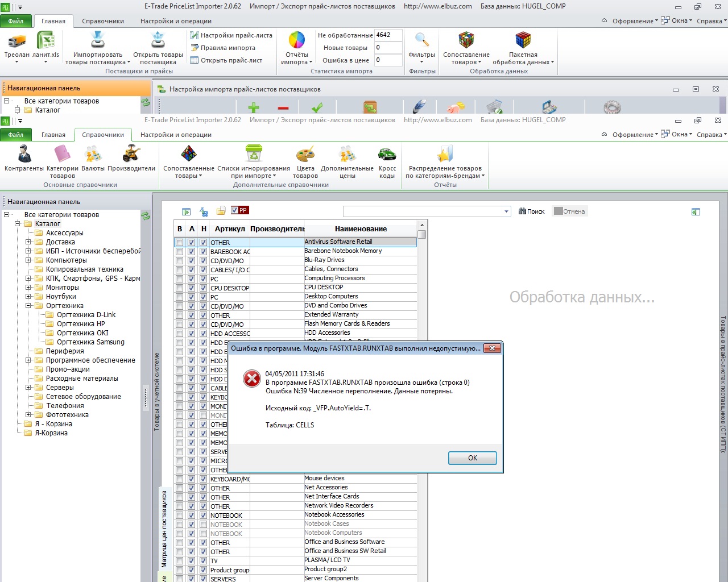Click Импортировать товары поставщика icon
Viewport: 728px width, 582px height.
point(98,40)
